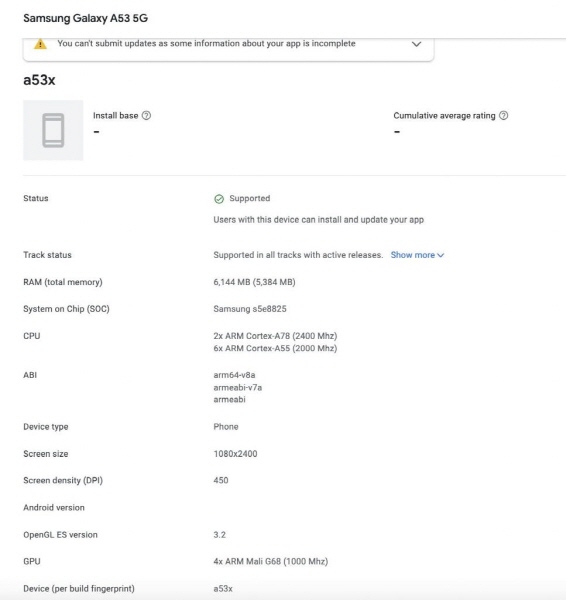The height and width of the screenshot is (600, 566).
Task: Click the 1080x2400 screen size value
Action: click(235, 454)
